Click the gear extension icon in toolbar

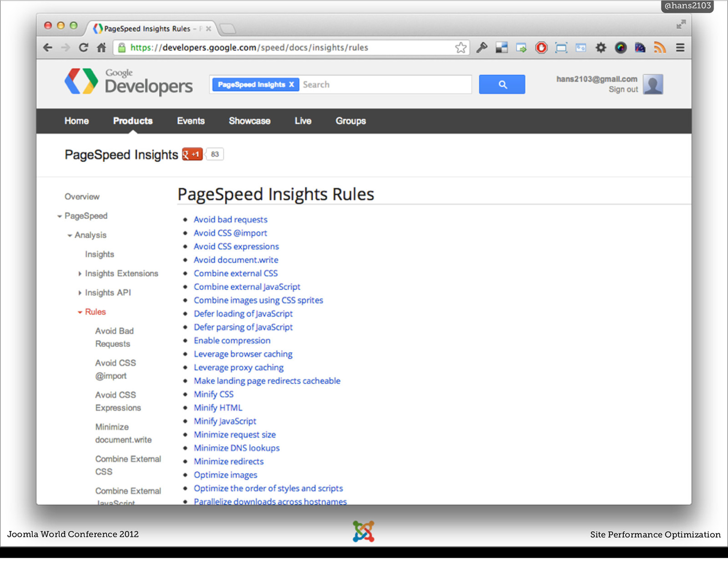[601, 47]
